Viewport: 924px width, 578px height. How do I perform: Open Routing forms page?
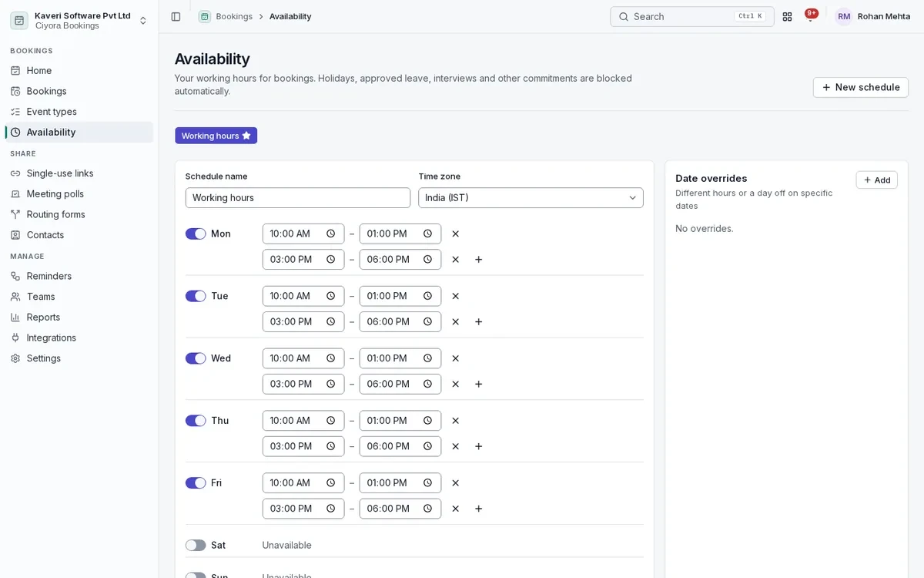point(79,214)
